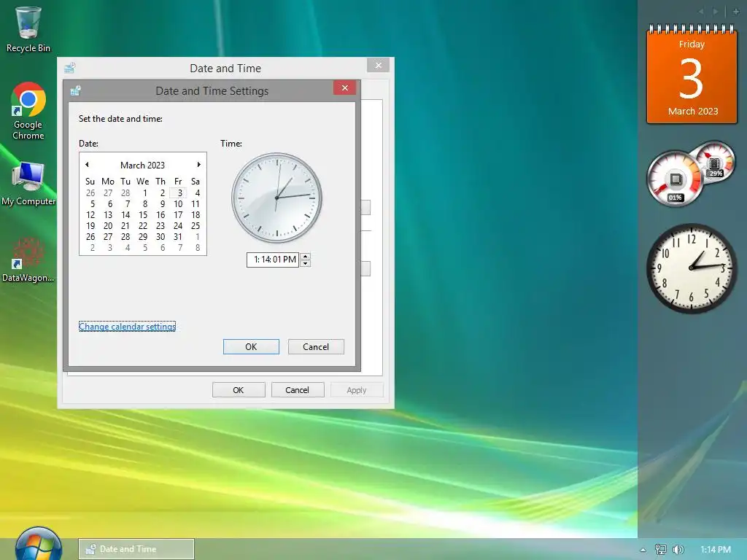747x560 pixels.
Task: Click the Date and Time taskbar button
Action: pos(136,549)
